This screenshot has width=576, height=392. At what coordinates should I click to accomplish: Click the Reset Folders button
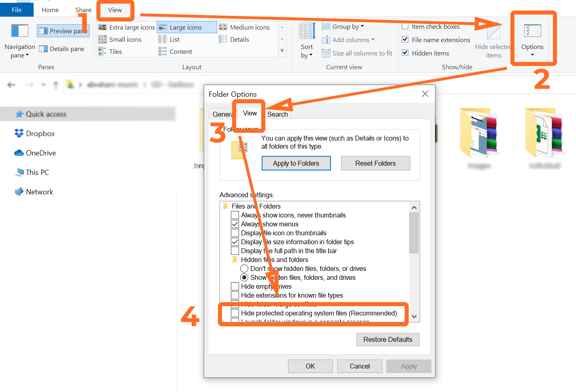[x=375, y=163]
